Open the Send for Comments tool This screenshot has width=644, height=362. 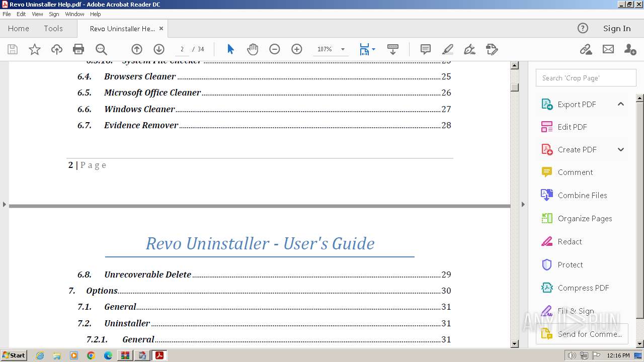[582, 334]
